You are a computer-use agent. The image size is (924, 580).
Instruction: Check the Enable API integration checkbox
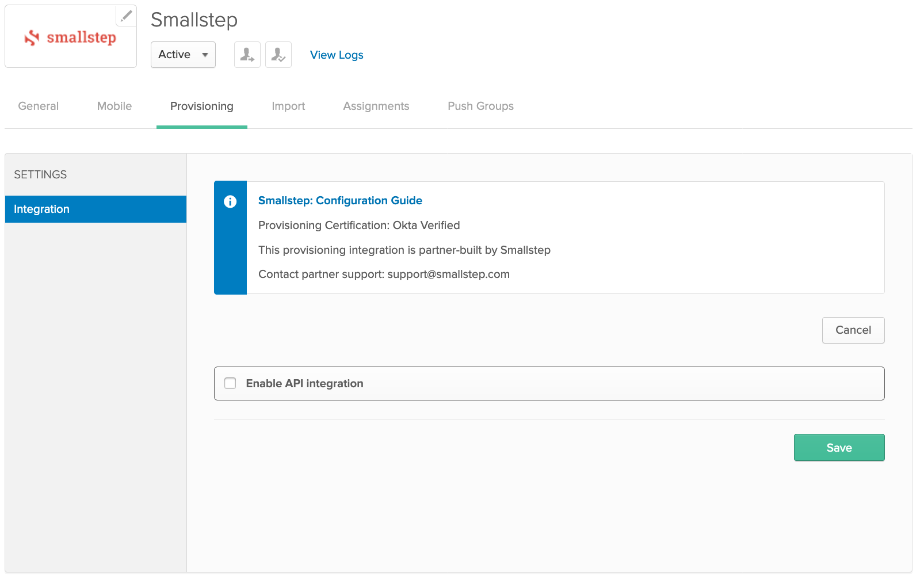pyautogui.click(x=230, y=384)
